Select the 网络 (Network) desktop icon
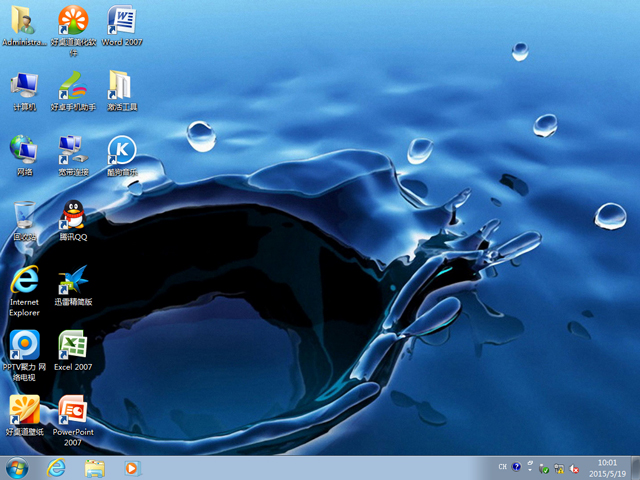 pos(24,156)
